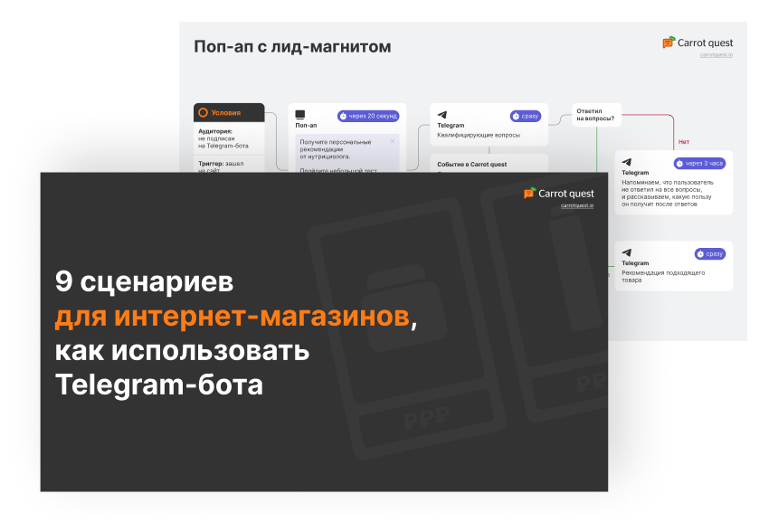The width and height of the screenshot is (769, 532).
Task: Click the 'как использовать' heading line
Action: pos(182,350)
